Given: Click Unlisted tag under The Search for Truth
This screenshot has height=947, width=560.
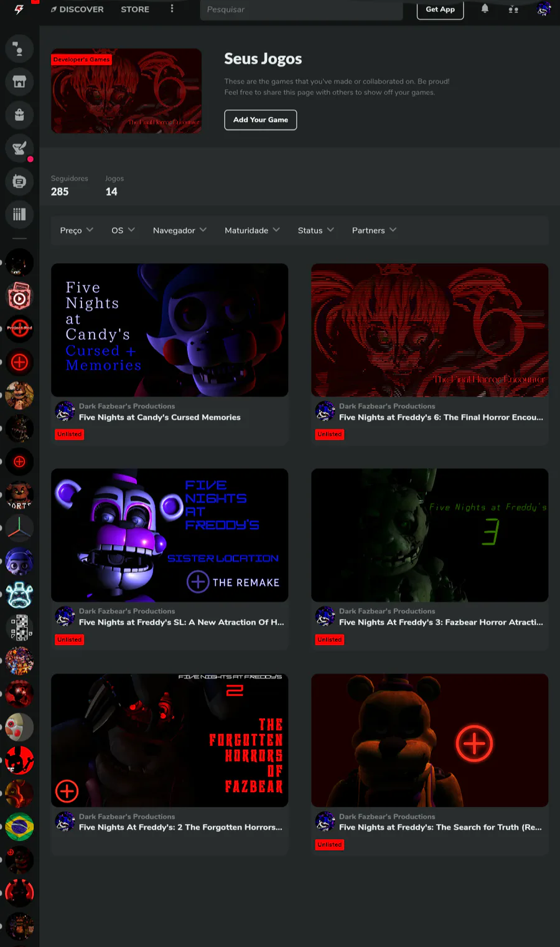Looking at the screenshot, I should click(x=330, y=845).
